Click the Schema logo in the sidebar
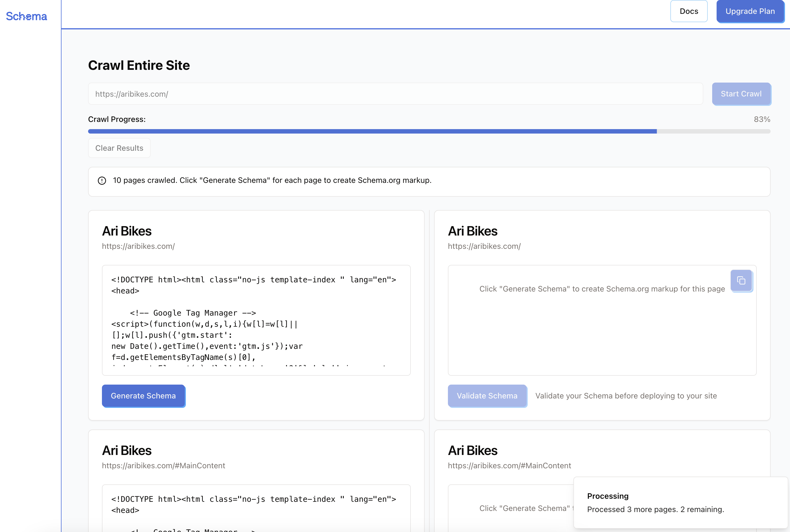Image resolution: width=790 pixels, height=532 pixels. (27, 16)
